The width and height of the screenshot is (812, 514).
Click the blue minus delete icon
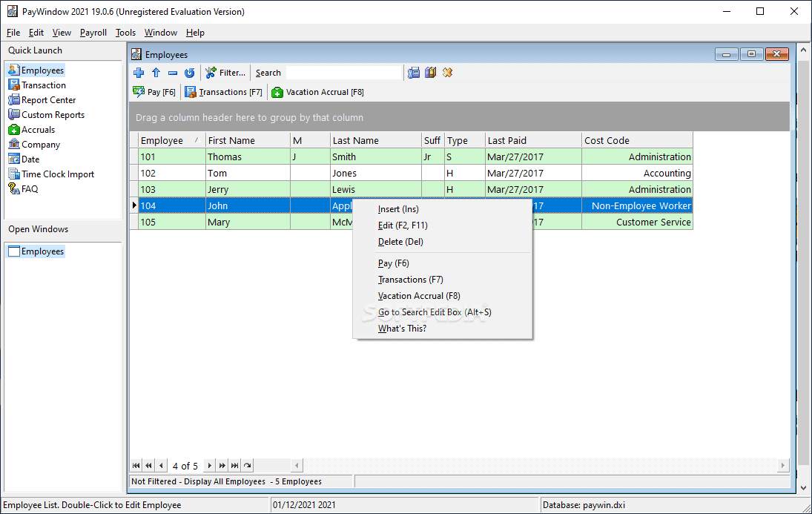pos(173,73)
